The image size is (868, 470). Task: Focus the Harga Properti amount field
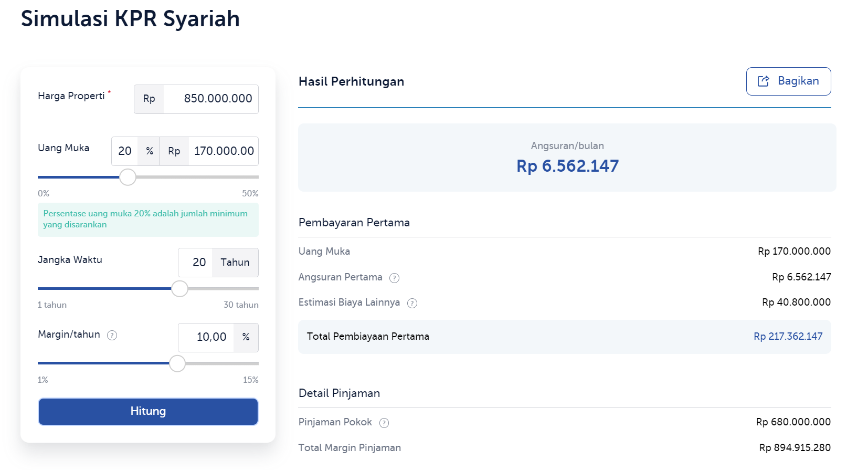pos(211,99)
